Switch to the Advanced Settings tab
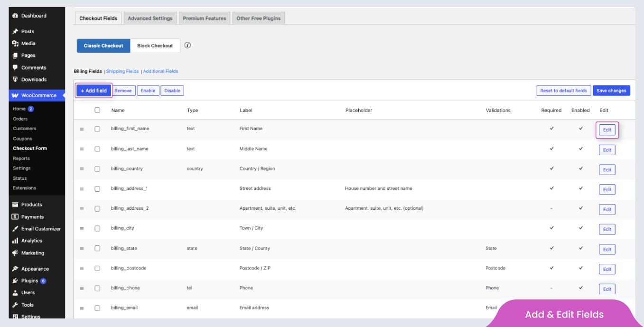644x327 pixels. [150, 19]
